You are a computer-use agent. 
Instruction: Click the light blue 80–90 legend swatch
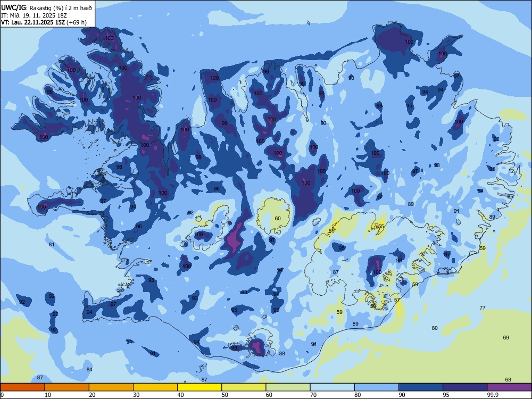[377, 387]
